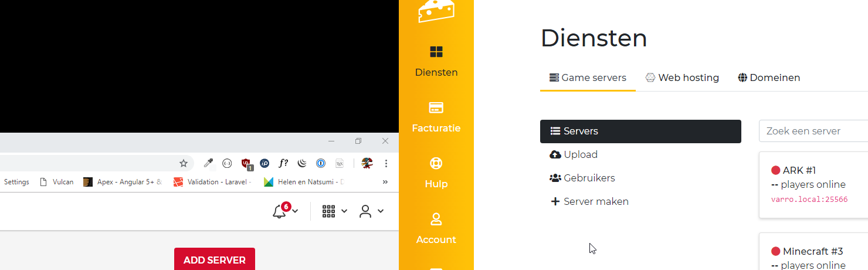The width and height of the screenshot is (868, 270).
Task: Expand the notifications bell dropdown
Action: click(284, 211)
